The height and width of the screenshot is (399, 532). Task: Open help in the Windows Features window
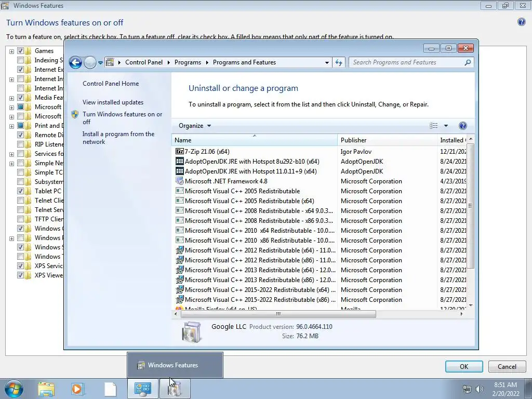pyautogui.click(x=522, y=22)
